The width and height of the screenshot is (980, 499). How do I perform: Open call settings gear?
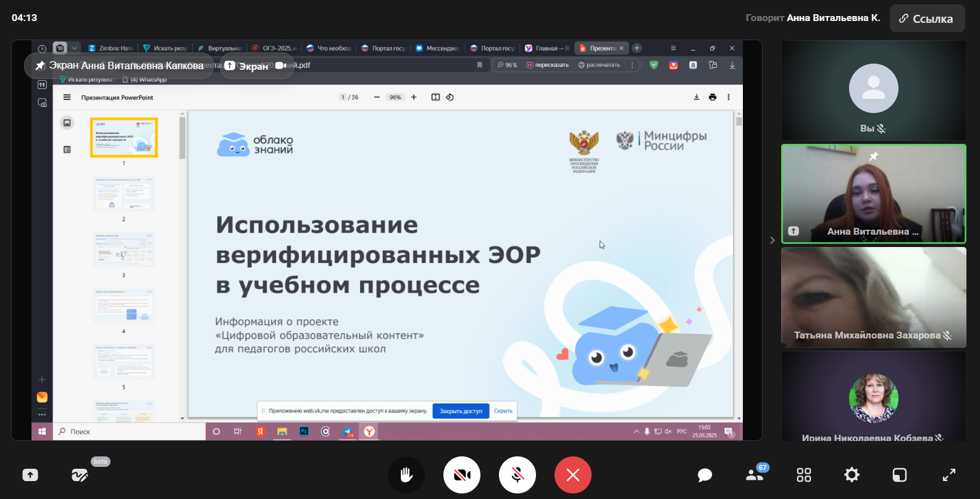coord(852,474)
